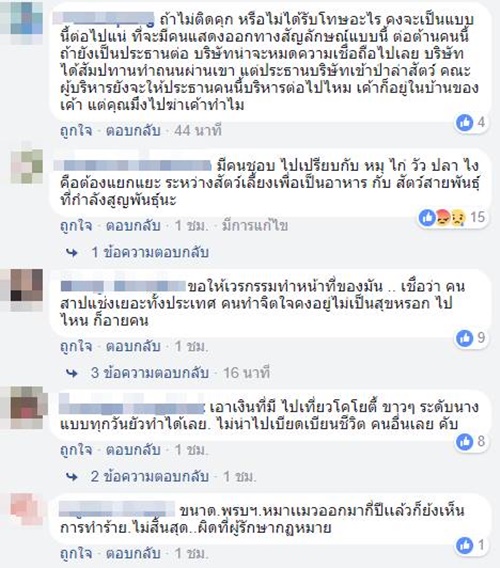Open reactions on the comment with 15
The width and height of the screenshot is (500, 568).
[451, 217]
